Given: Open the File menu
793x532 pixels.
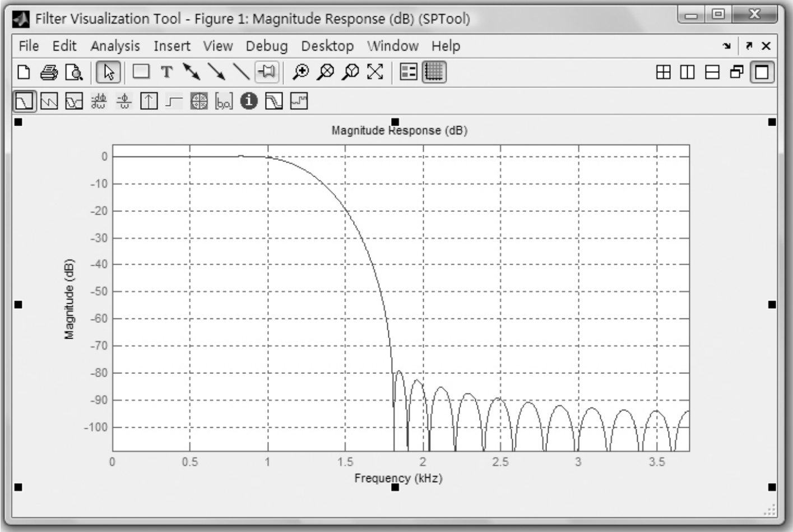Looking at the screenshot, I should pyautogui.click(x=29, y=45).
